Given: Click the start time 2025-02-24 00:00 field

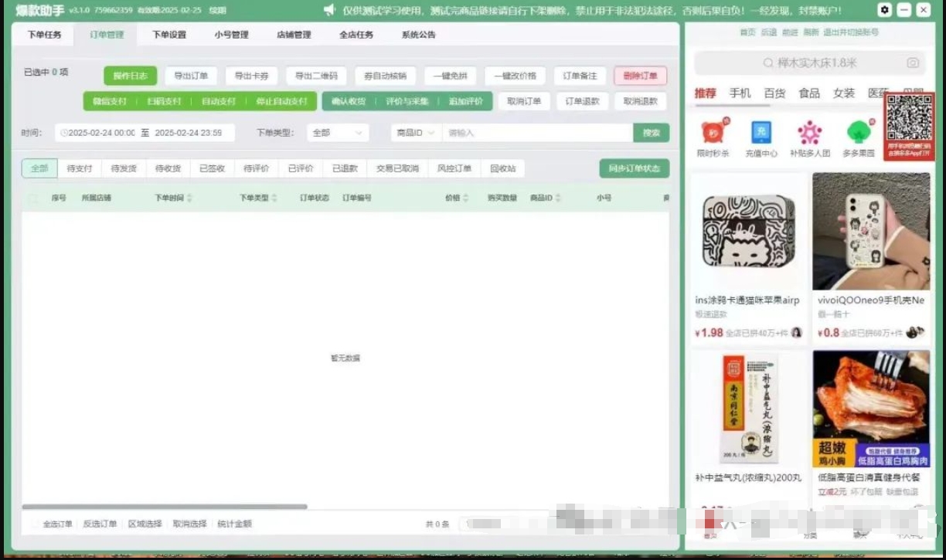Looking at the screenshot, I should point(101,133).
